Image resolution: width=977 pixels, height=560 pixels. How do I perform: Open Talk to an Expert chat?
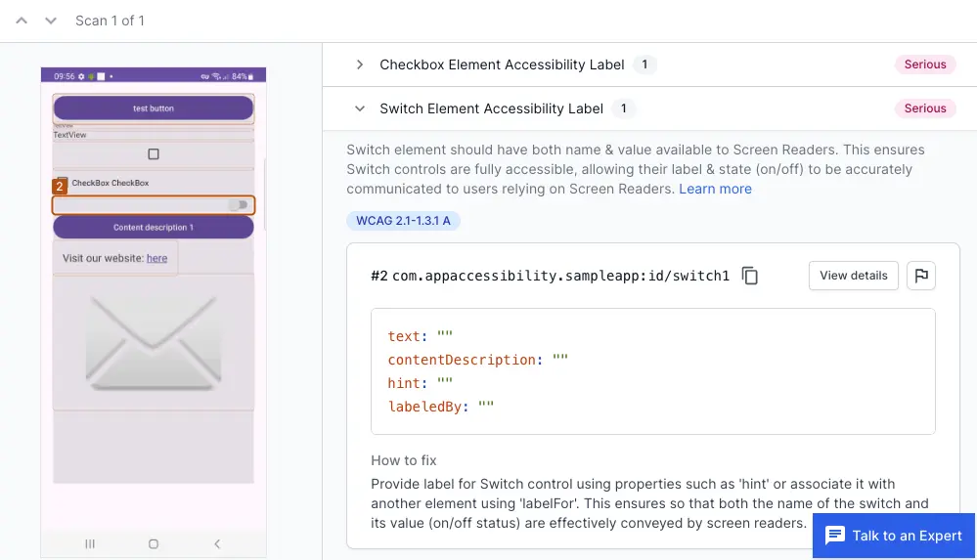tap(894, 536)
